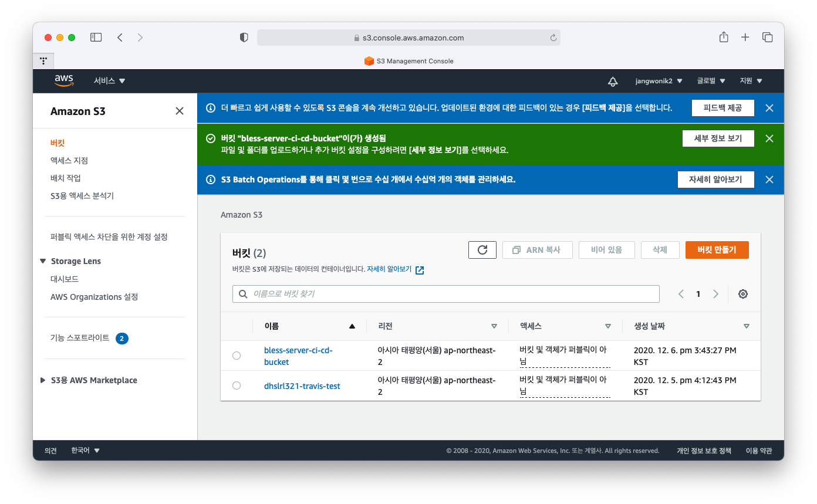
Task: Open the jangwonik2 account dropdown
Action: pos(659,81)
